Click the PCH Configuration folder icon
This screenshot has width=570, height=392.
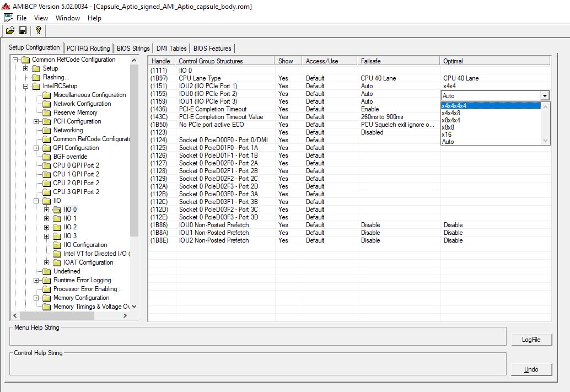tap(47, 121)
